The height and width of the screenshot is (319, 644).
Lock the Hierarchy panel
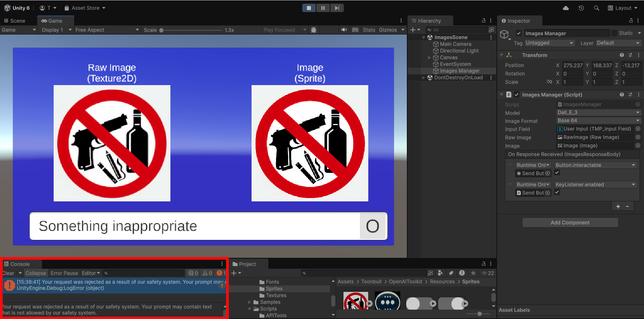484,21
